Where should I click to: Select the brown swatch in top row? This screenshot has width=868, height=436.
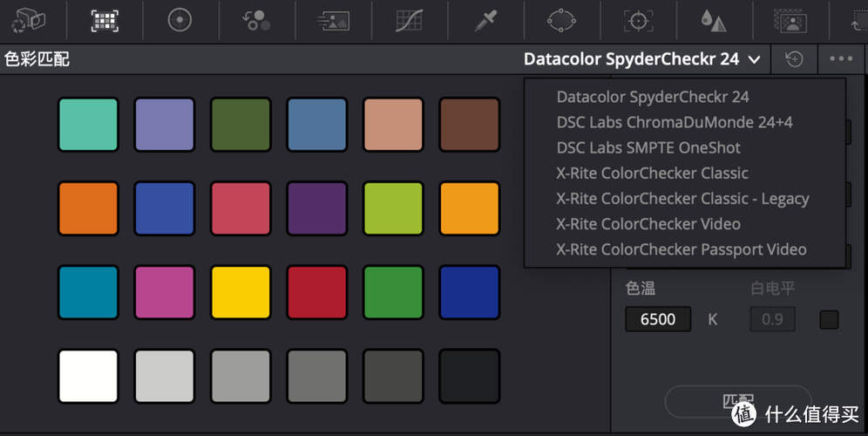tap(470, 125)
